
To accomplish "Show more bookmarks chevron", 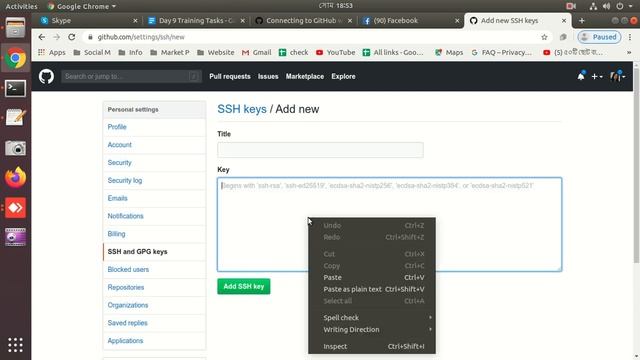I will (x=629, y=53).
